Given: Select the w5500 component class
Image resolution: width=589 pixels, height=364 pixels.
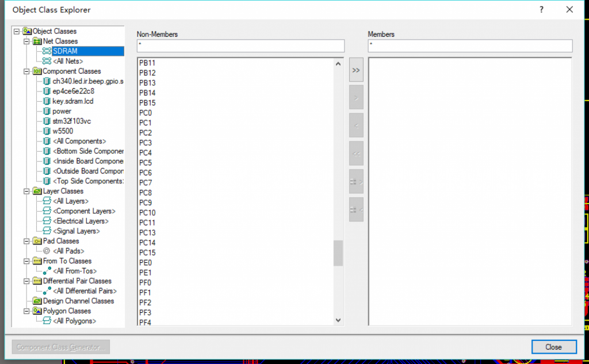Looking at the screenshot, I should click(x=63, y=131).
